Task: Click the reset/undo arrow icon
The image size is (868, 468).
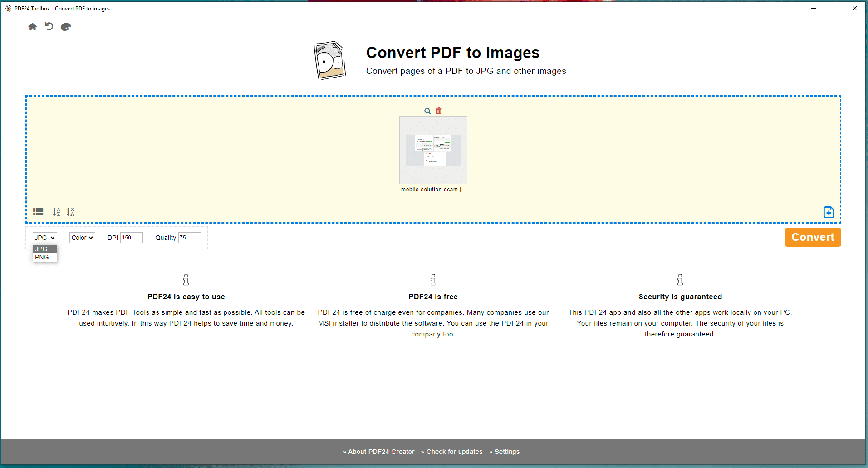Action: pyautogui.click(x=49, y=27)
